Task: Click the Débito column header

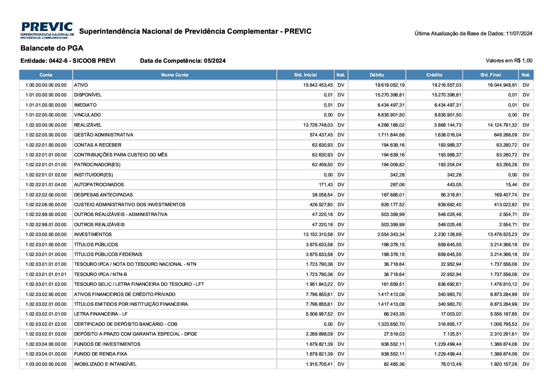Action: (x=377, y=75)
